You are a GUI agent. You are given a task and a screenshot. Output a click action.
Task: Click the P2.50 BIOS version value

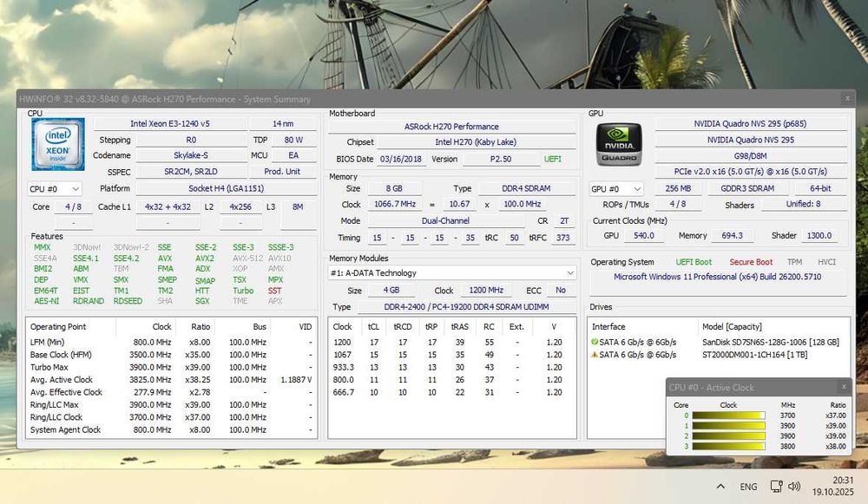[501, 159]
